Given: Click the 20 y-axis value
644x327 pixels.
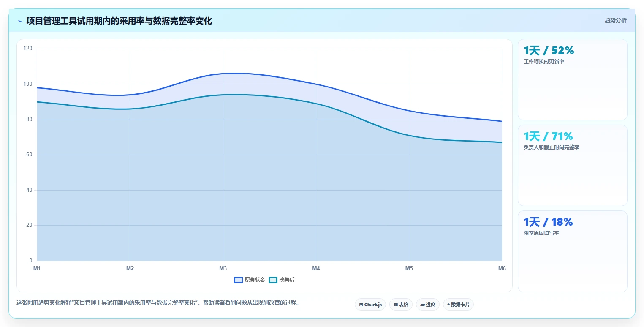Looking at the screenshot, I should click(29, 225).
